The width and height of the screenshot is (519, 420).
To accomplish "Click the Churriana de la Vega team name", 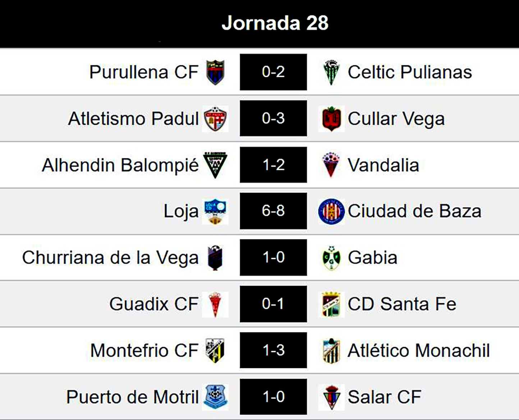I will 110,258.
